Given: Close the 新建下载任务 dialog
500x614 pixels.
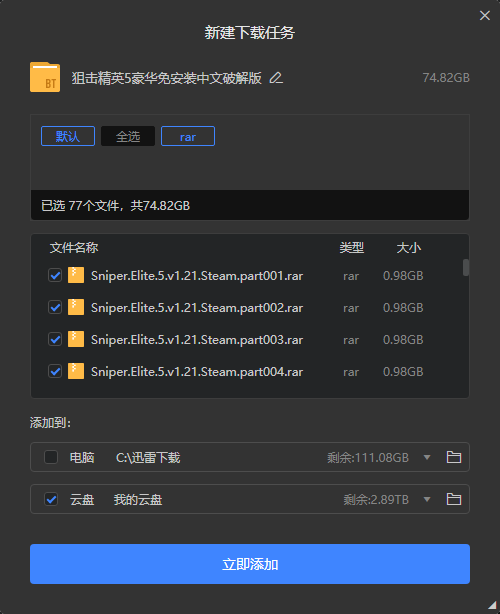Looking at the screenshot, I should click(x=485, y=15).
